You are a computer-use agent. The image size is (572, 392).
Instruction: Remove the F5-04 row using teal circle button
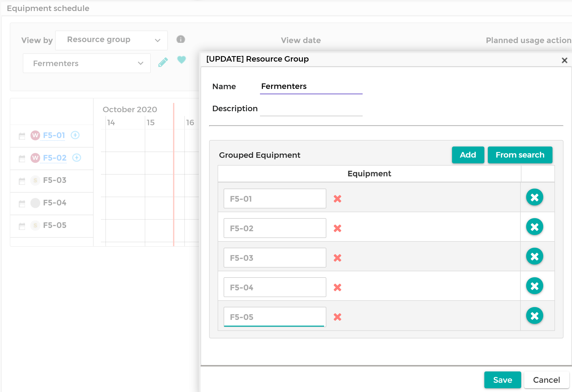[x=534, y=286]
